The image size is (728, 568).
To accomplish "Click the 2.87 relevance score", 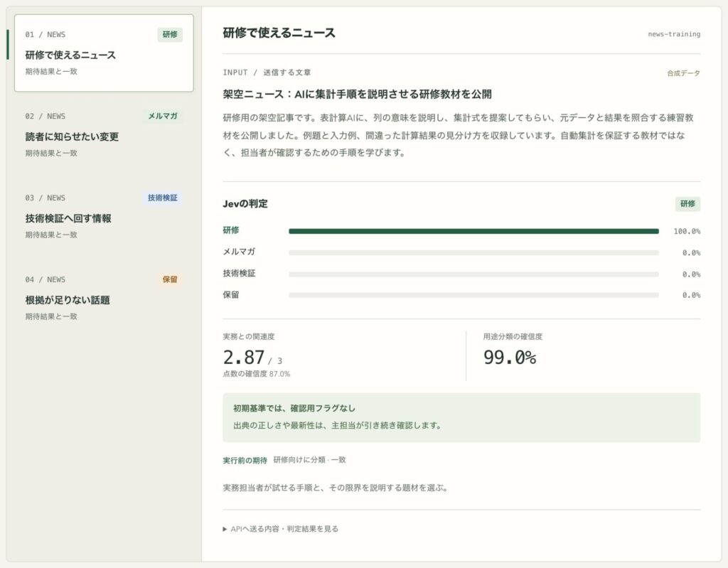I will point(244,357).
